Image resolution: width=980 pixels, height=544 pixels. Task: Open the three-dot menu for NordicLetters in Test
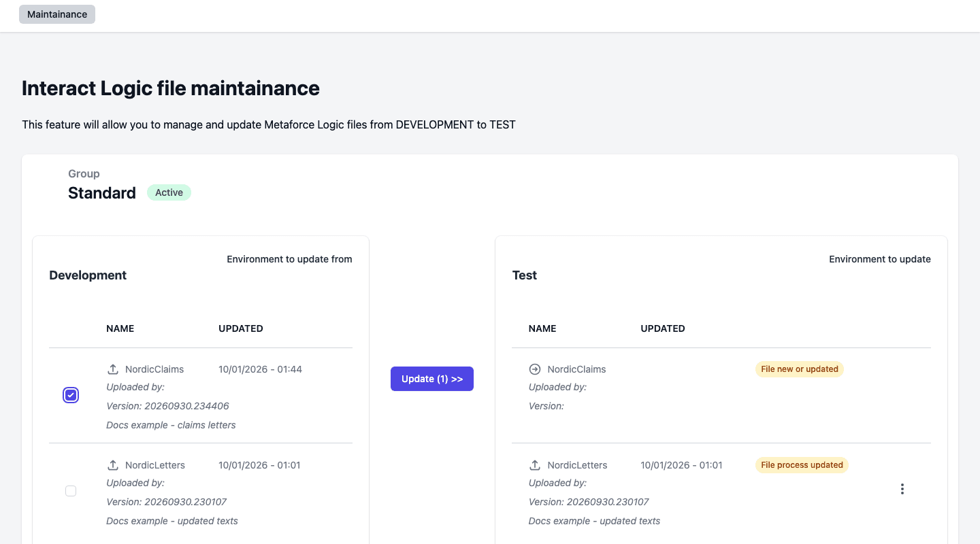point(902,489)
